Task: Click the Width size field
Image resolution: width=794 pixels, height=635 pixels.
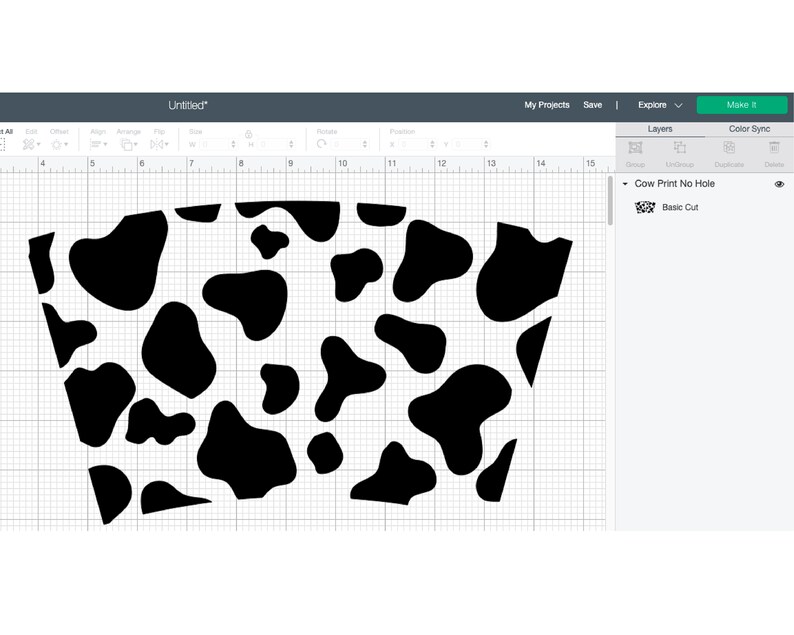Action: tap(215, 144)
